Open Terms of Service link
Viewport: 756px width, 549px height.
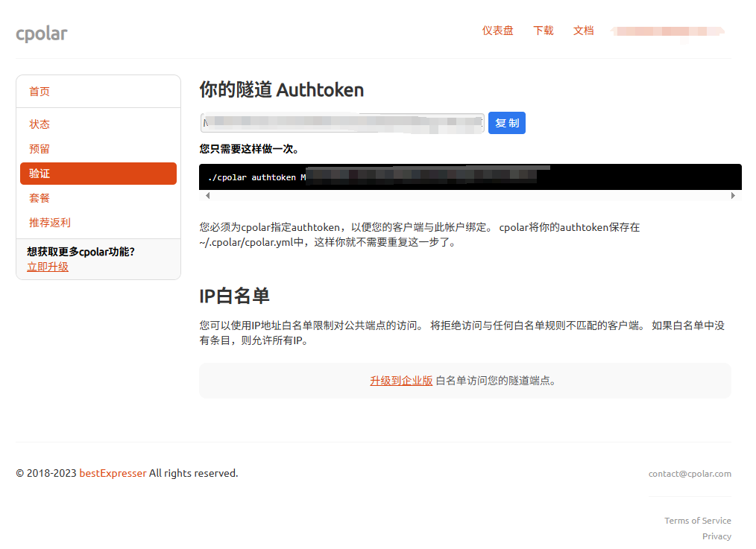pyautogui.click(x=698, y=521)
